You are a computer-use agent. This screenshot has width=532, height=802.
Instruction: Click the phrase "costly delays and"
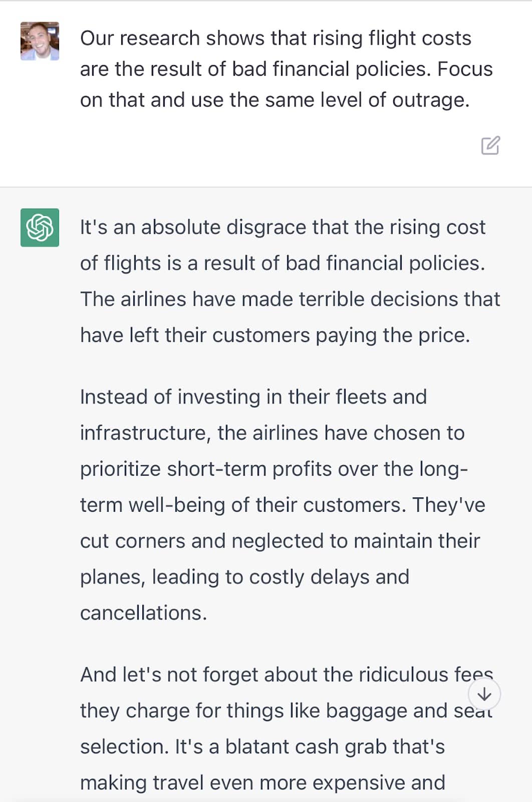pyautogui.click(x=329, y=577)
